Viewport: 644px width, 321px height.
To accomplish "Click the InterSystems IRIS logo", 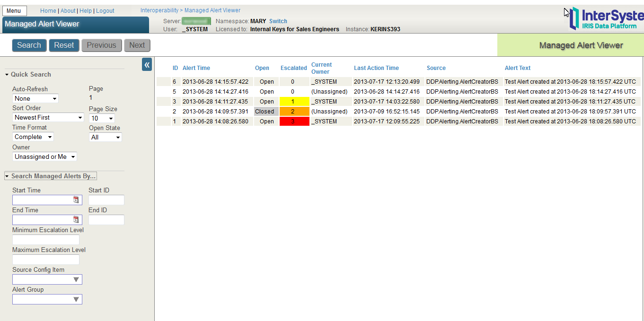I will pos(607,19).
